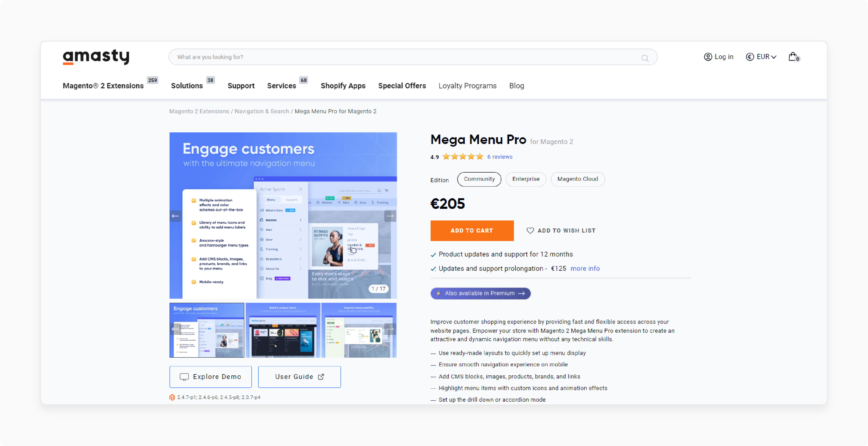
Task: Select the Engage customers thumbnail
Action: pos(207,330)
